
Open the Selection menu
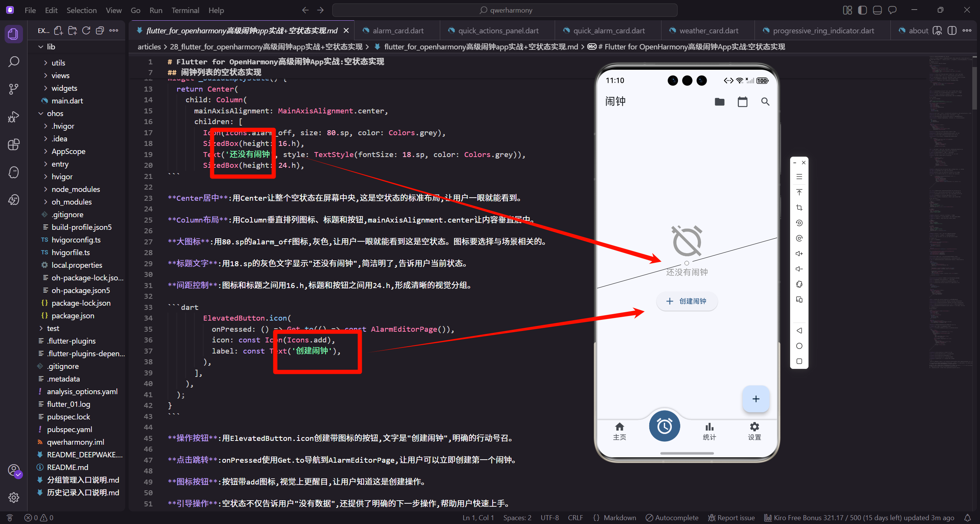pos(82,10)
